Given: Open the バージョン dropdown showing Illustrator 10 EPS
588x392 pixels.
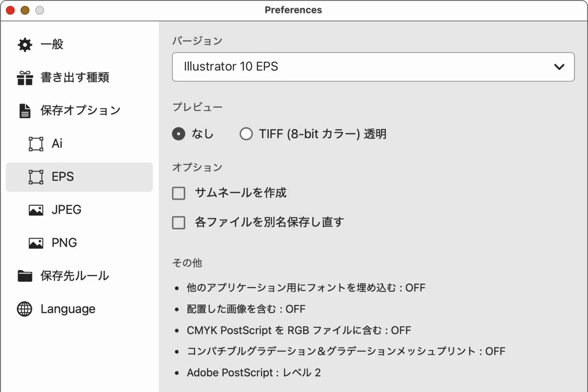Looking at the screenshot, I should [x=373, y=67].
